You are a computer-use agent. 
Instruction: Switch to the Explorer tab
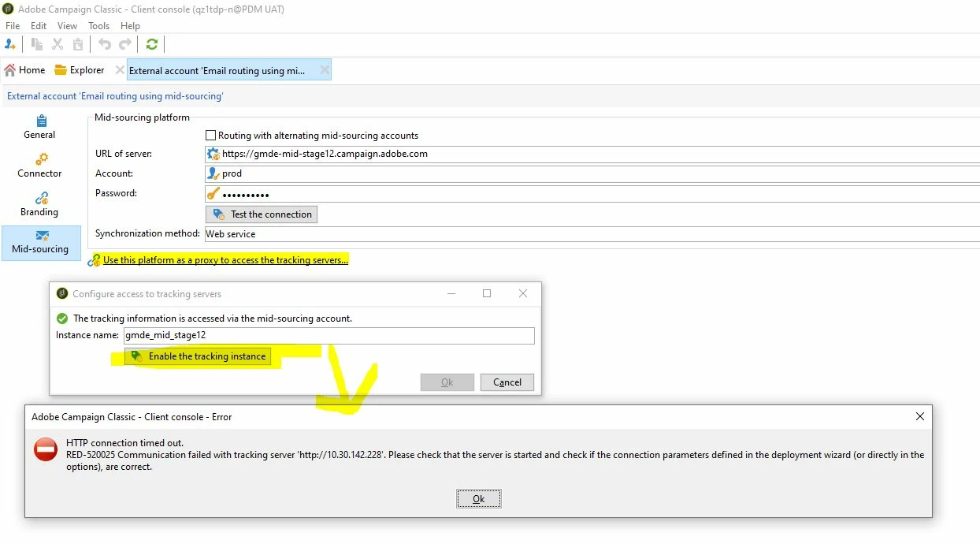[80, 70]
